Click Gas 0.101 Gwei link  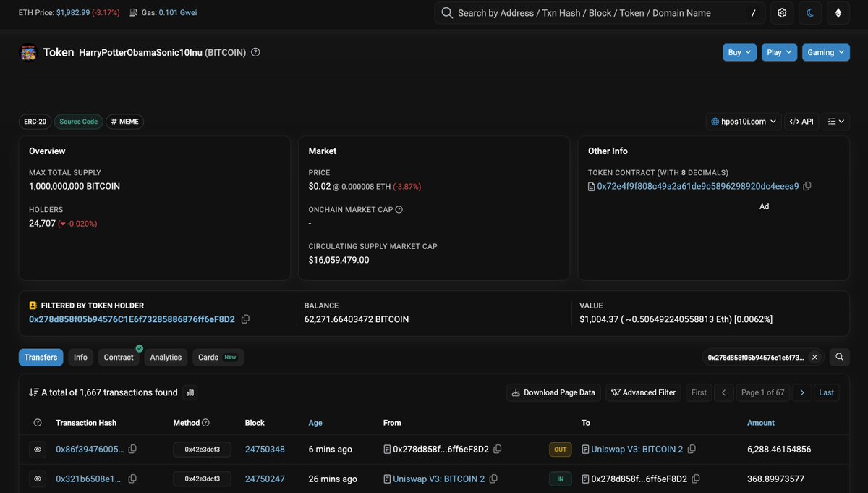[x=178, y=13]
